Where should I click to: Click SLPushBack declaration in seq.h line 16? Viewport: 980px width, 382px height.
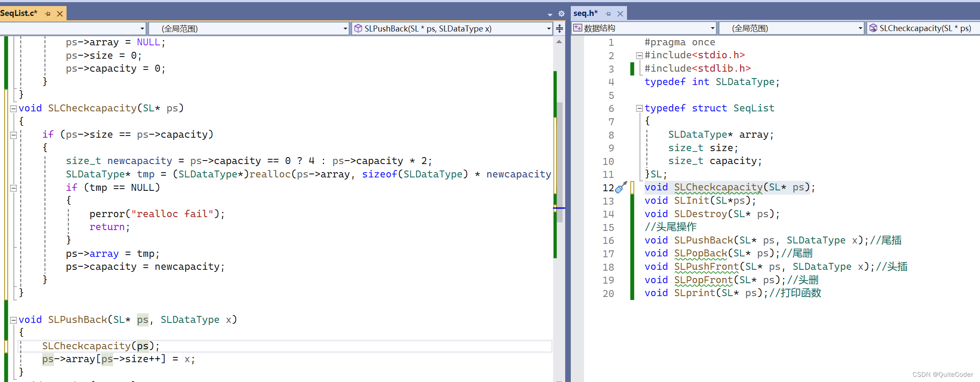pyautogui.click(x=757, y=240)
